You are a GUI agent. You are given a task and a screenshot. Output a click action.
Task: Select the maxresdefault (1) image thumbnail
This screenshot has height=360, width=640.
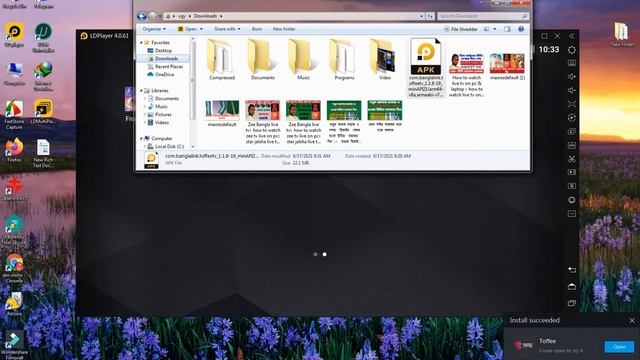(x=507, y=67)
